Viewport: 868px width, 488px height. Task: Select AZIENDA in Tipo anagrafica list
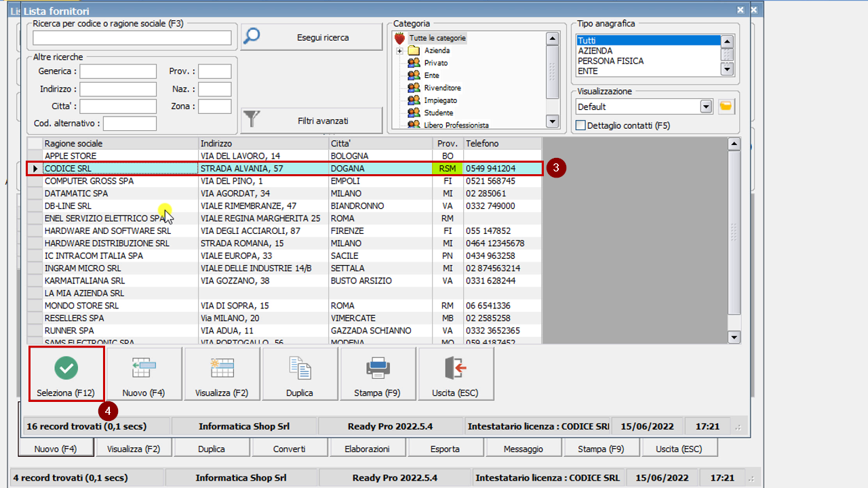(x=648, y=51)
